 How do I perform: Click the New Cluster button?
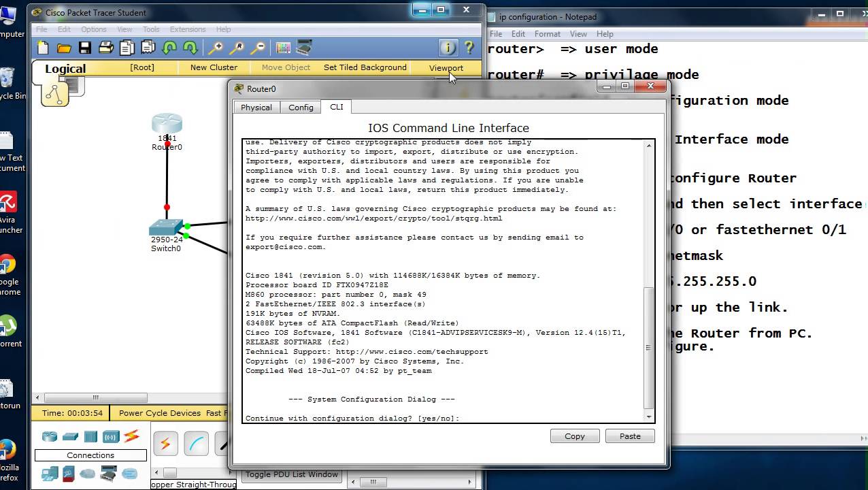pyautogui.click(x=214, y=67)
